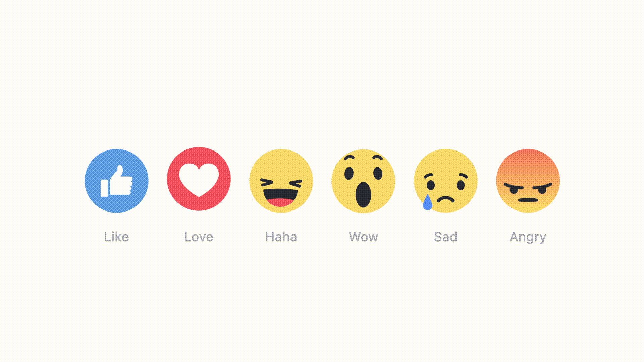Screen dimensions: 644x362
Task: Click the "Like" text label
Action: 116,237
